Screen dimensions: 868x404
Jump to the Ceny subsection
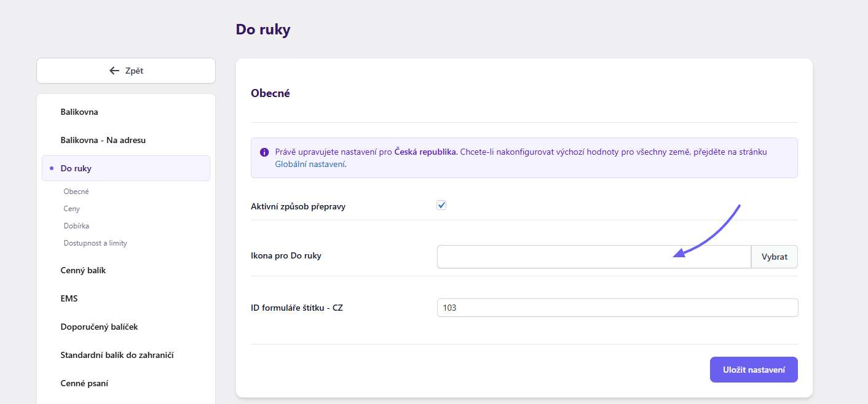pos(72,209)
